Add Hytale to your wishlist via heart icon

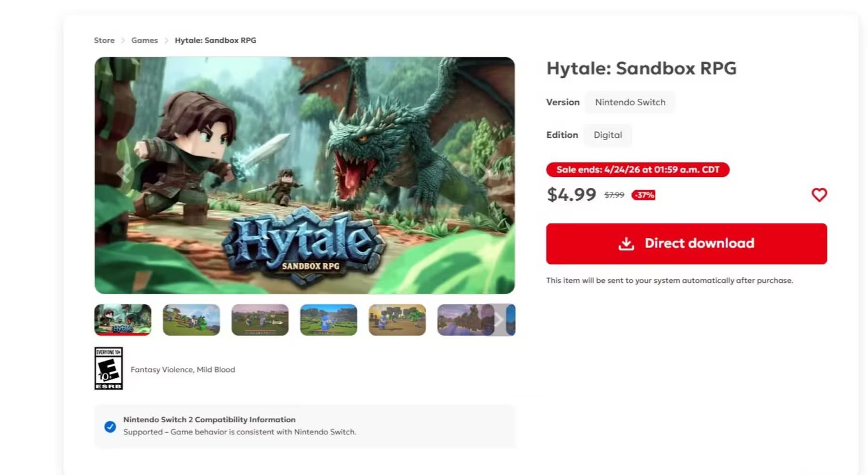pyautogui.click(x=819, y=195)
